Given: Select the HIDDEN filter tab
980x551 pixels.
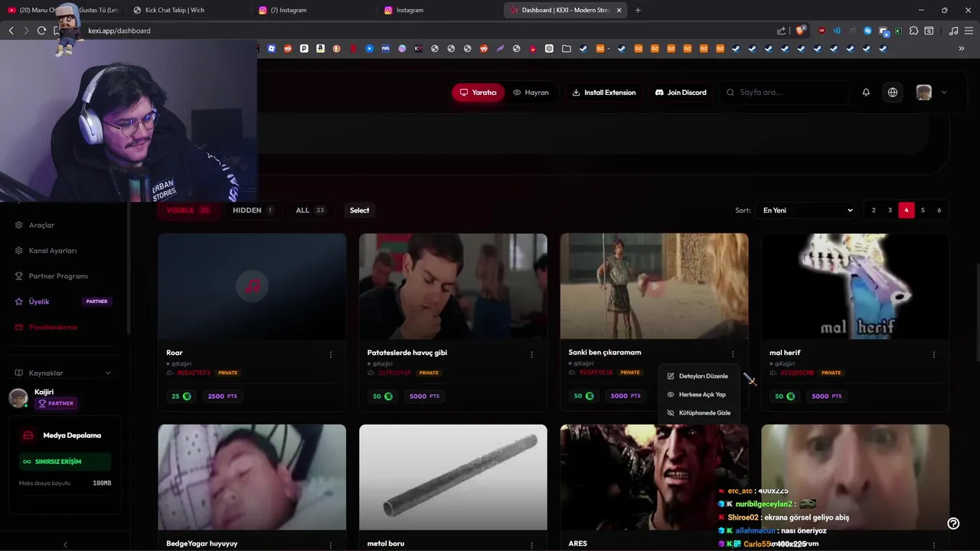Looking at the screenshot, I should click(x=253, y=210).
